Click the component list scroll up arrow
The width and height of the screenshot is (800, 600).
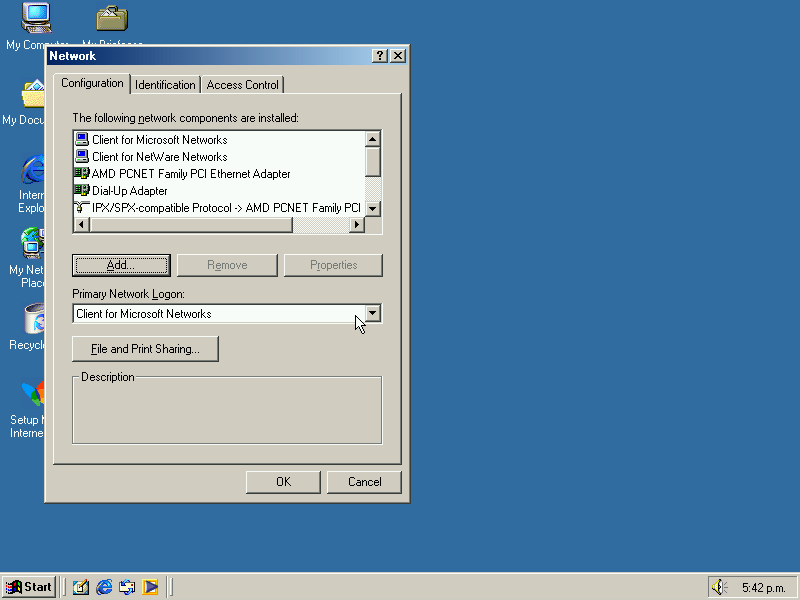373,139
